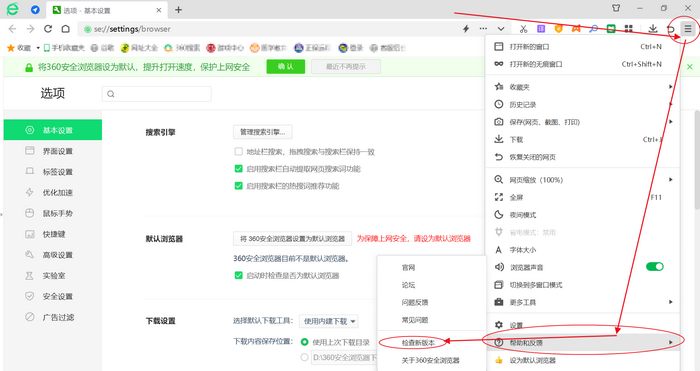Click the undo closed-tab toolbar icon
The image size is (700, 371).
670,29
